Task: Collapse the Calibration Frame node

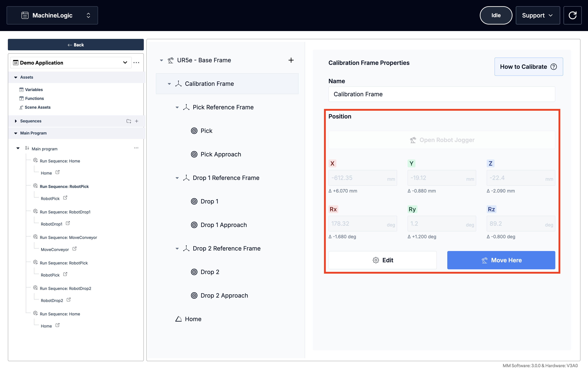Action: click(169, 84)
